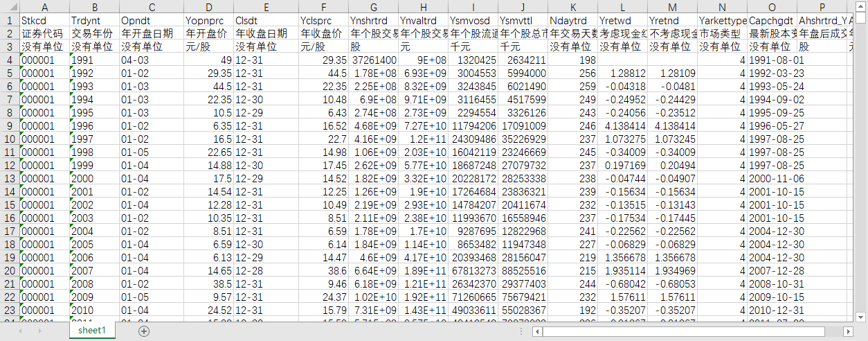Select column P header
868x341 pixels.
point(822,6)
